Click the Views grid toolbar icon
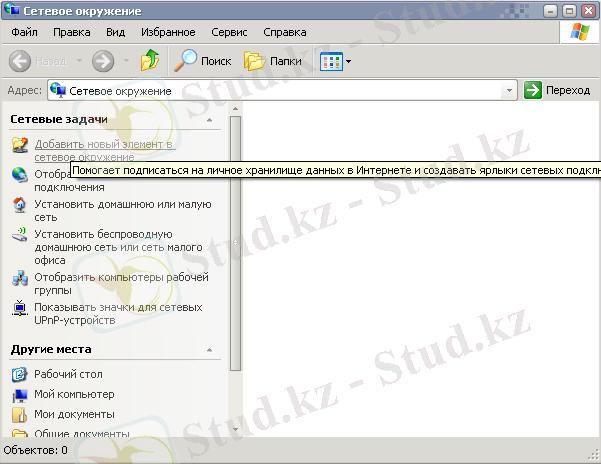This screenshot has height=464, width=601. point(331,61)
